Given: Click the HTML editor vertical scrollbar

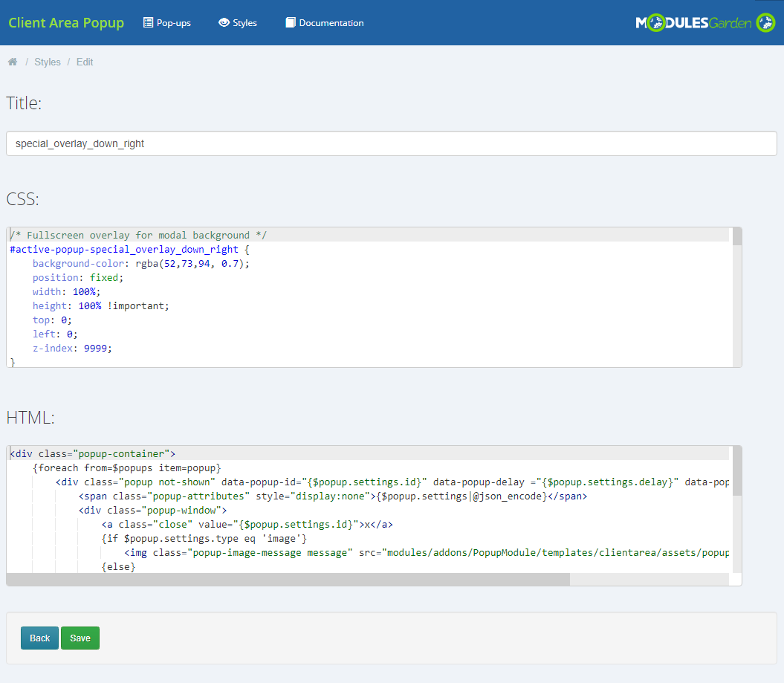Looking at the screenshot, I should point(737,510).
